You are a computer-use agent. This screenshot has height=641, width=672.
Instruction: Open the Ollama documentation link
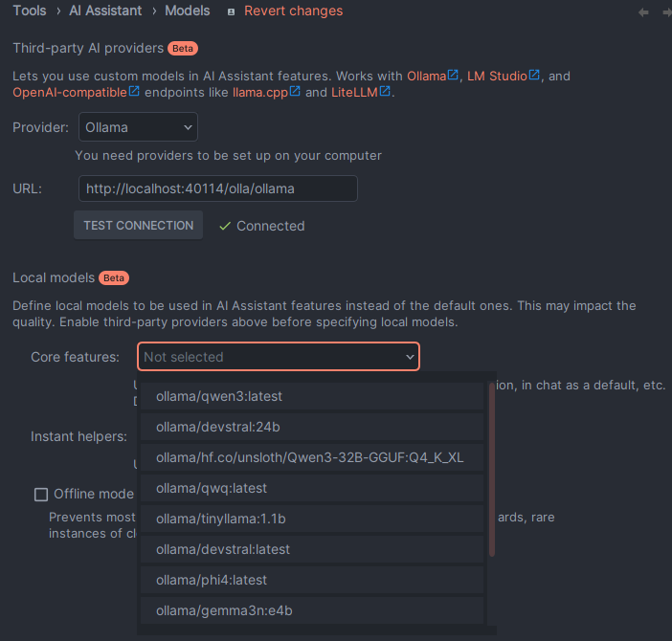pos(426,77)
